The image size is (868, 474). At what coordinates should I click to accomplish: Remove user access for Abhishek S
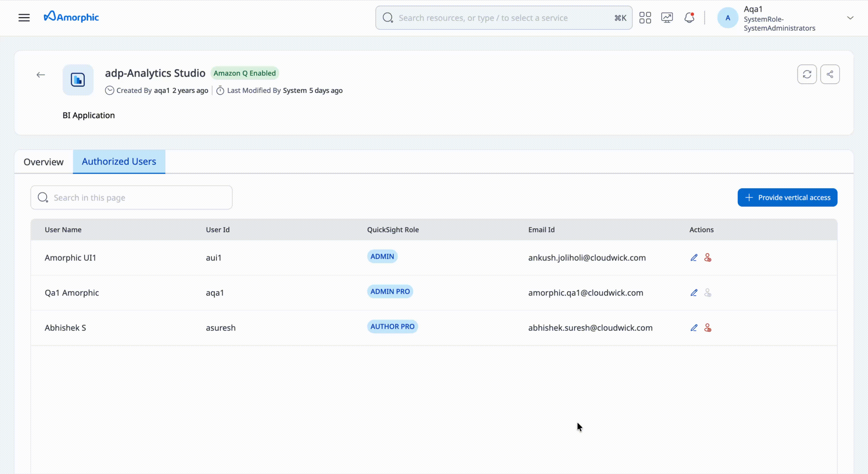(708, 328)
